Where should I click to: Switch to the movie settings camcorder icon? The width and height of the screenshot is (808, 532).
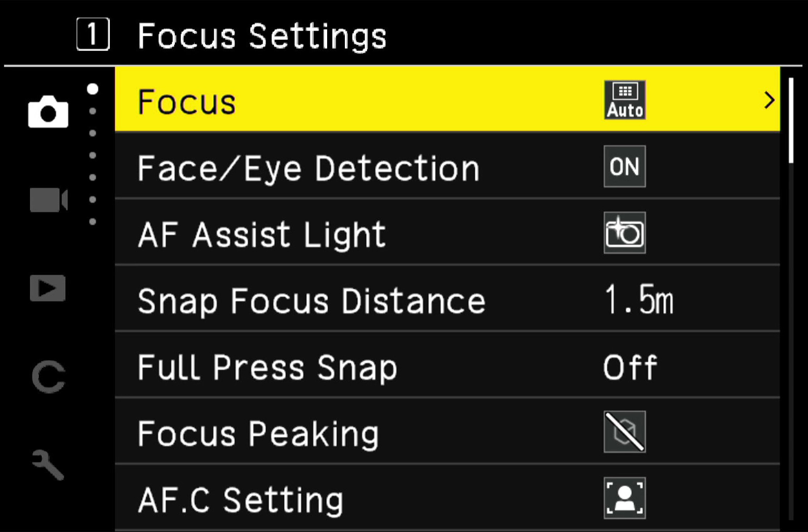click(48, 200)
